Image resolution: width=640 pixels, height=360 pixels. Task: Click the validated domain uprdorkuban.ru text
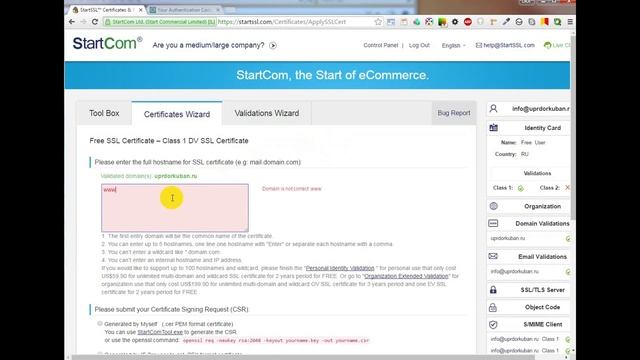coord(176,176)
